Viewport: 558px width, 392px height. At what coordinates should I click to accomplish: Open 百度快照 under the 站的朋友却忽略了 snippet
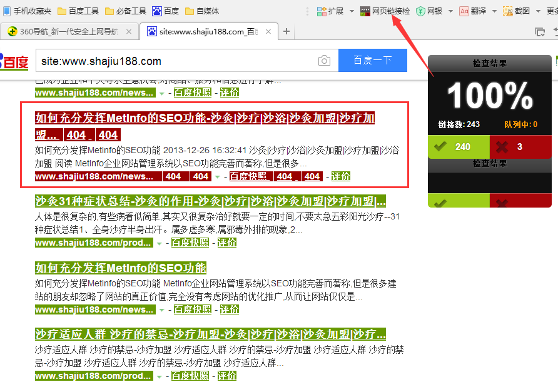193,309
